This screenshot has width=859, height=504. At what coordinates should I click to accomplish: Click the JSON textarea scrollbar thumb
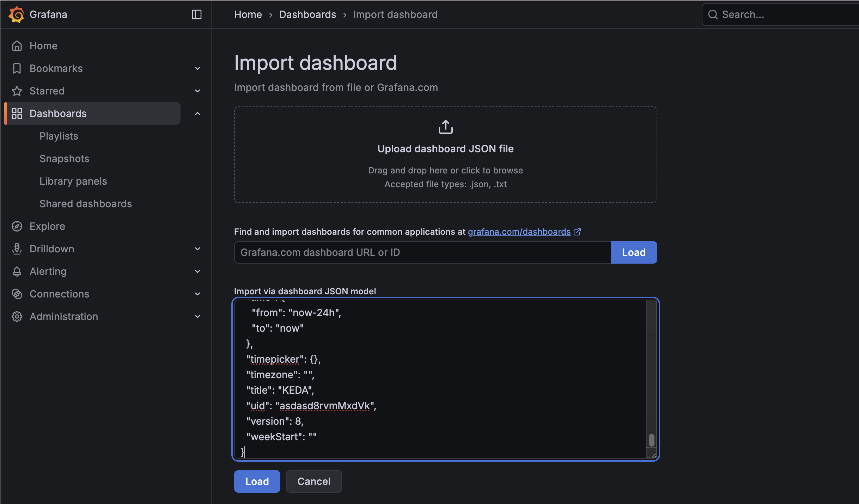point(651,440)
